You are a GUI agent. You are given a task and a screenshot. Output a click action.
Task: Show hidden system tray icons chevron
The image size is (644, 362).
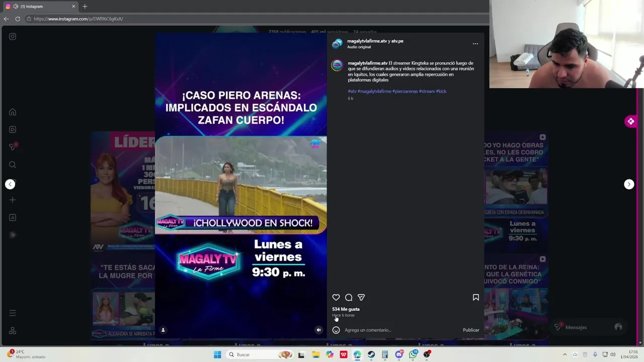(565, 354)
